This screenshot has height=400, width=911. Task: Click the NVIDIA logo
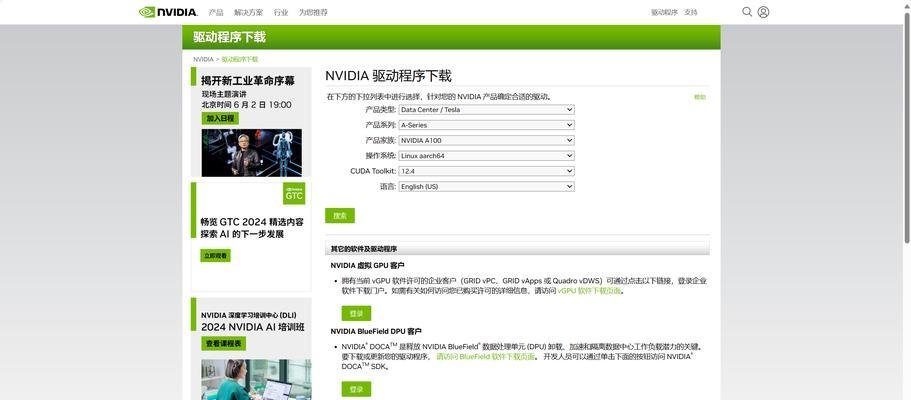coord(168,12)
